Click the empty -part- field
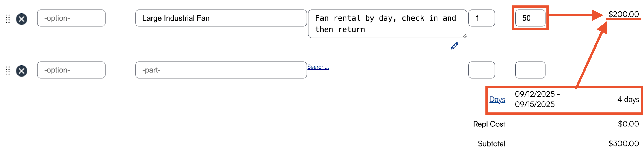Viewport: 644px width, 147px height. point(221,70)
